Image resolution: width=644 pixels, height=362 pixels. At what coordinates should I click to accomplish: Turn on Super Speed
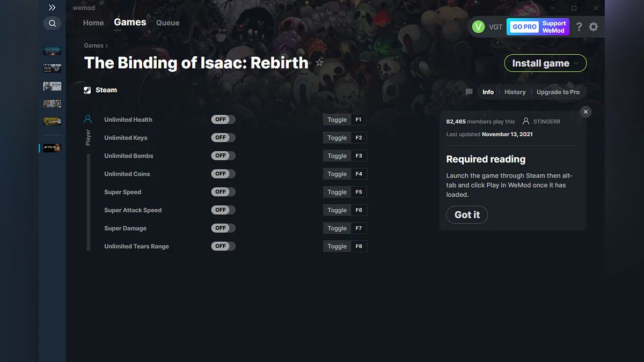click(223, 191)
